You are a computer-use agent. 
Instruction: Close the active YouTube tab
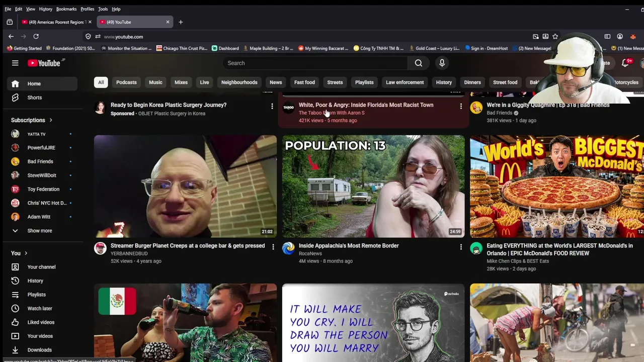[168, 22]
